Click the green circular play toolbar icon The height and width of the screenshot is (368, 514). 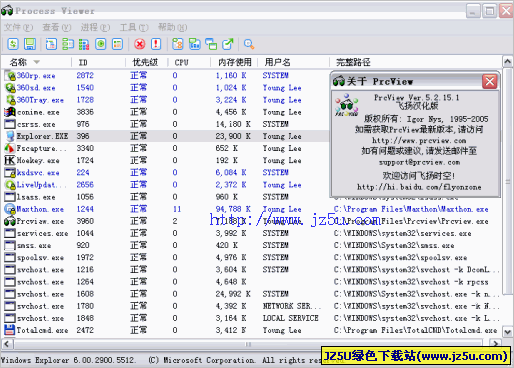pyautogui.click(x=100, y=44)
